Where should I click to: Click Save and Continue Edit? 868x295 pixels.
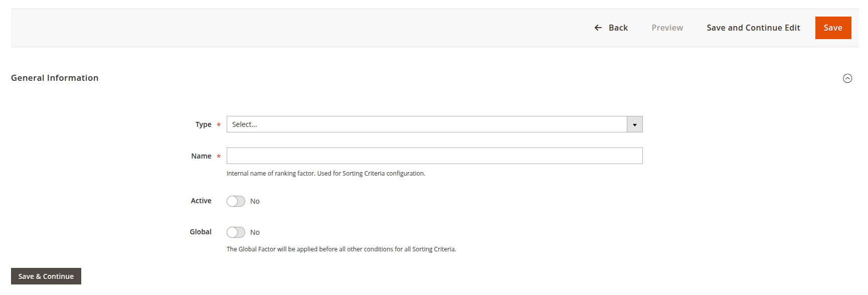tap(753, 28)
